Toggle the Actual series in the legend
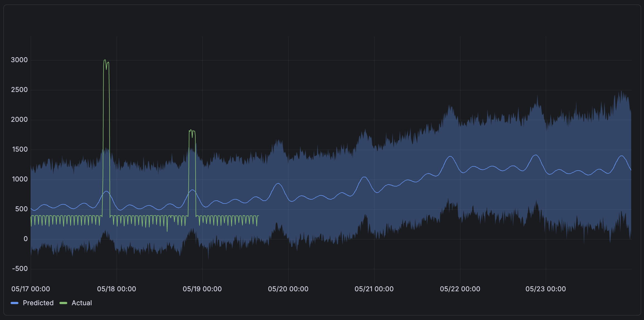The height and width of the screenshot is (320, 644). tap(82, 303)
